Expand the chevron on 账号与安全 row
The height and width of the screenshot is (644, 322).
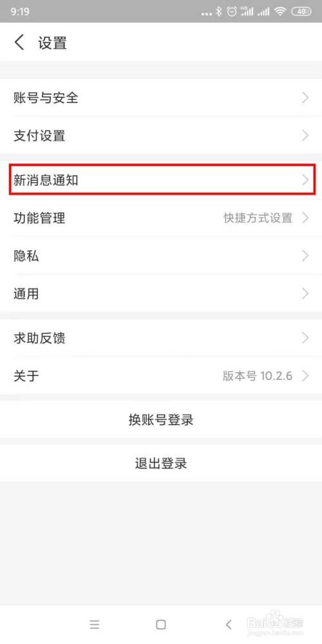coord(305,98)
